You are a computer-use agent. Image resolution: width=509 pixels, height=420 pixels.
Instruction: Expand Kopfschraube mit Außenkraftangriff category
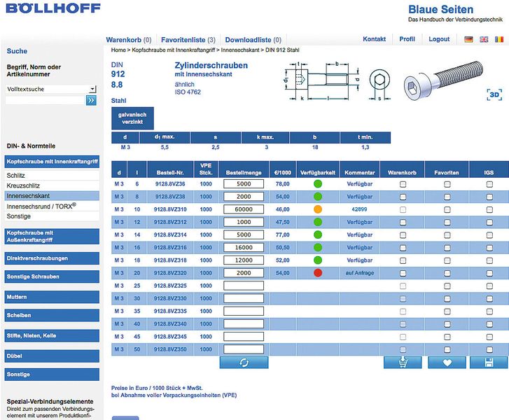(52, 237)
